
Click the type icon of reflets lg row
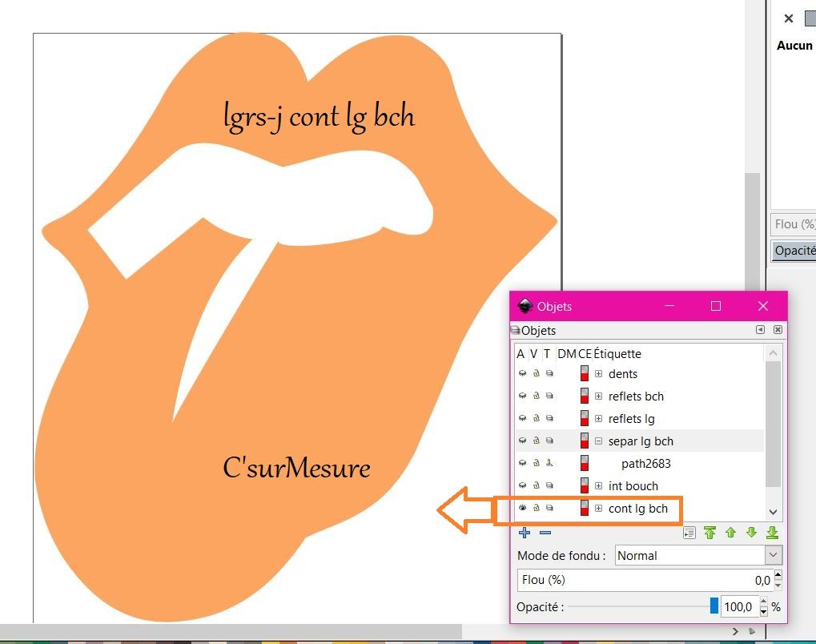click(x=549, y=418)
